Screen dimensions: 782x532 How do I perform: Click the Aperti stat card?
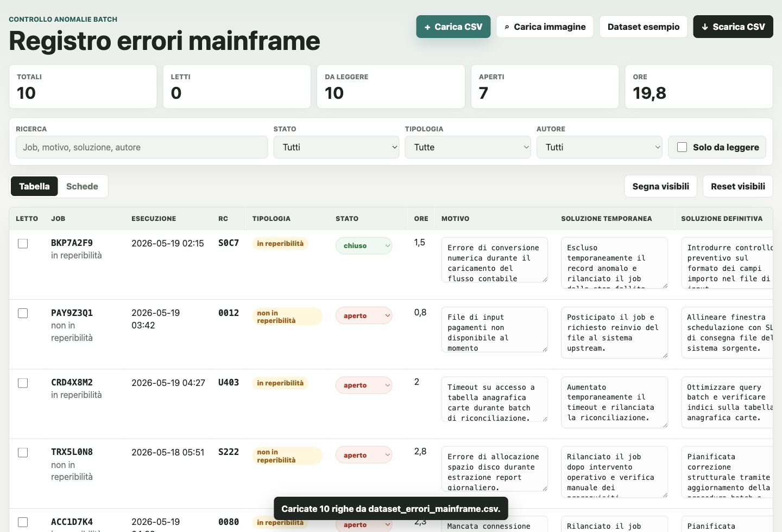coord(545,87)
